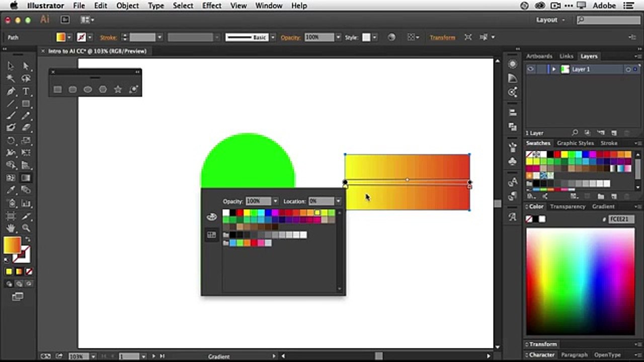Viewport: 644px width, 362px height.
Task: Open color mixer view in gradient stop popup
Action: 212,217
